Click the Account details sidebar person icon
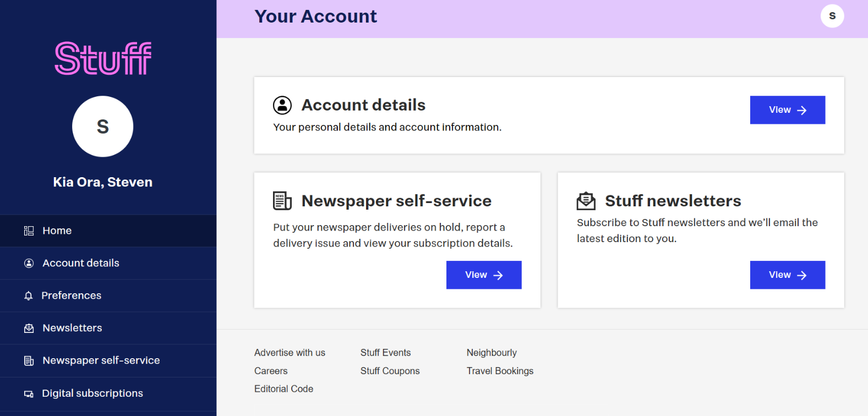Image resolution: width=868 pixels, height=416 pixels. pyautogui.click(x=29, y=264)
